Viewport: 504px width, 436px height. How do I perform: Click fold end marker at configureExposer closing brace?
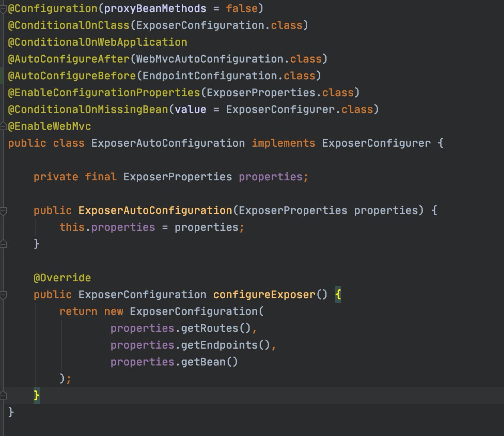pos(3,396)
